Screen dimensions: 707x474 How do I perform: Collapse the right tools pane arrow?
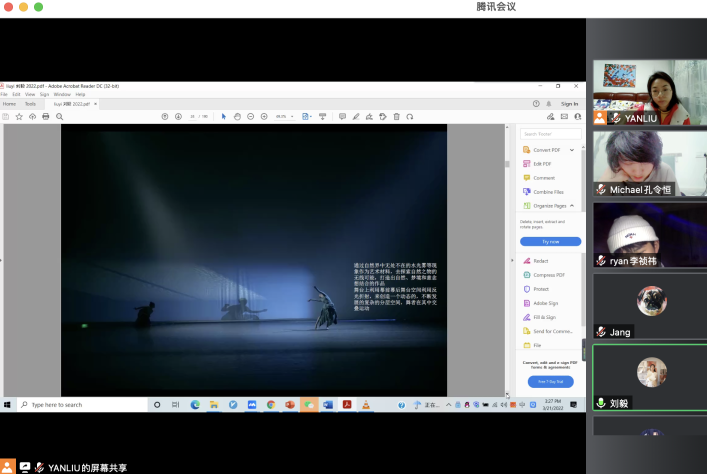[x=512, y=260]
